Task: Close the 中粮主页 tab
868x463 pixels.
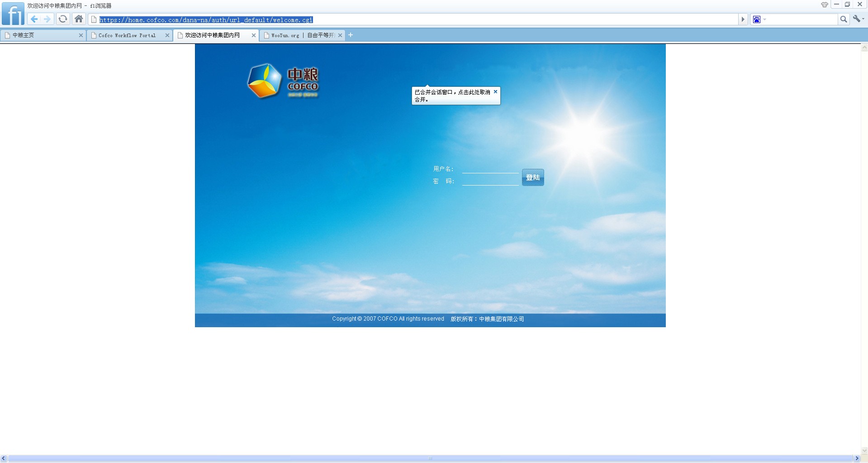Action: point(81,35)
